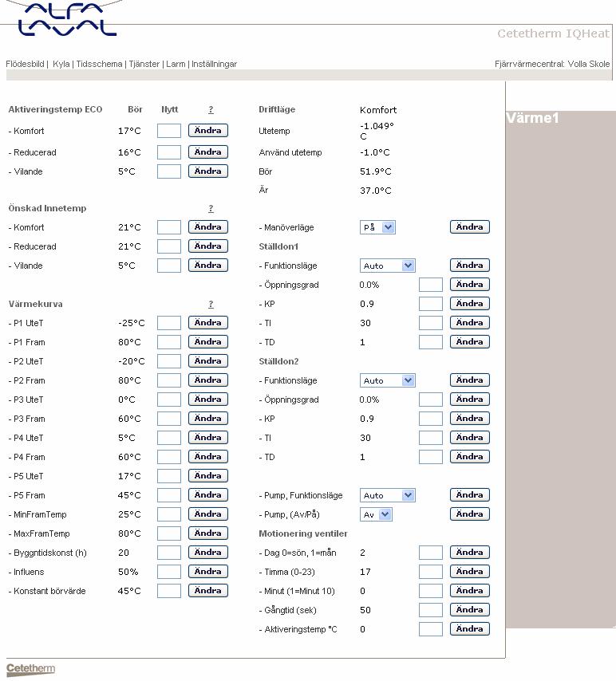Open the Pump, (Av/På) dropdown
This screenshot has width=616, height=681.
(x=376, y=514)
